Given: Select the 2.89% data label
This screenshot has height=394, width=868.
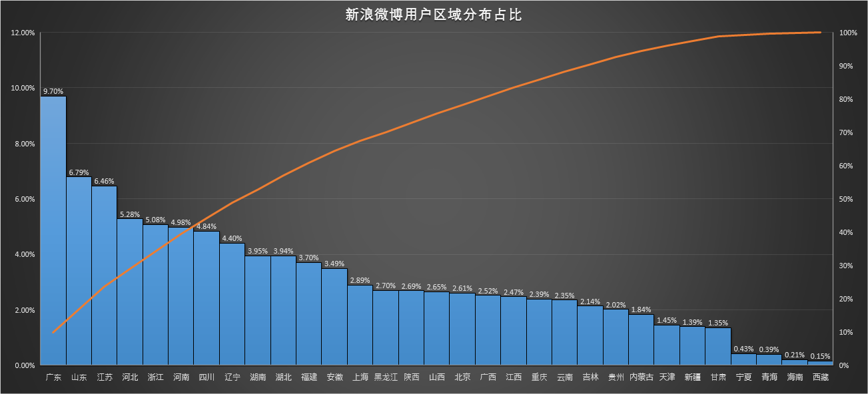Looking at the screenshot, I should click(x=360, y=280).
